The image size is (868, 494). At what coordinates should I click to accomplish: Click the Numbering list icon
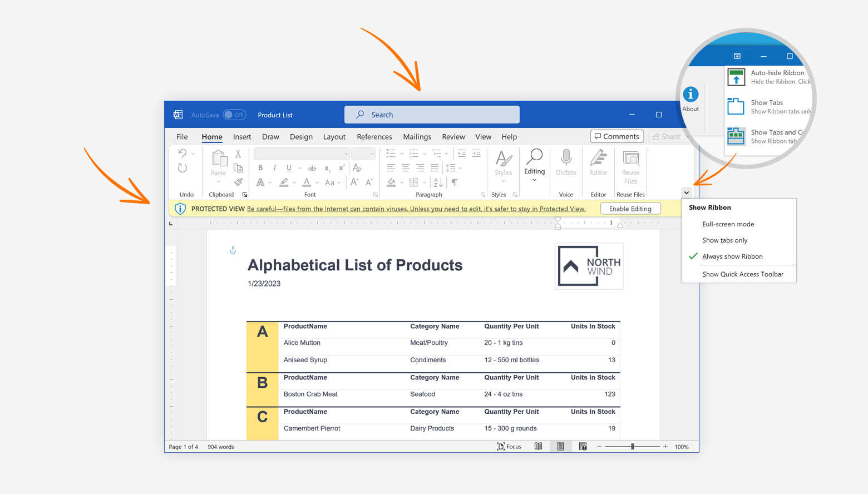413,154
